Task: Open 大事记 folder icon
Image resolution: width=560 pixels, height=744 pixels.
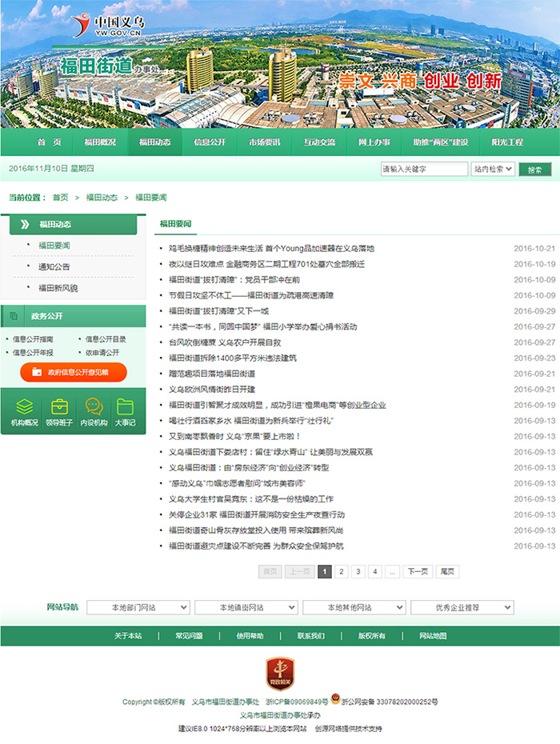Action: click(124, 406)
